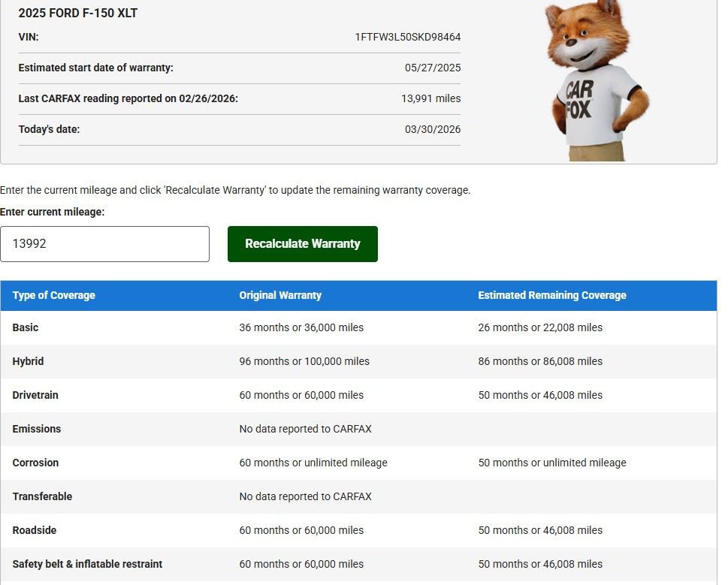Click '50 months or unlimited mileage' cell
Image resolution: width=728 pixels, height=585 pixels.
click(x=552, y=463)
